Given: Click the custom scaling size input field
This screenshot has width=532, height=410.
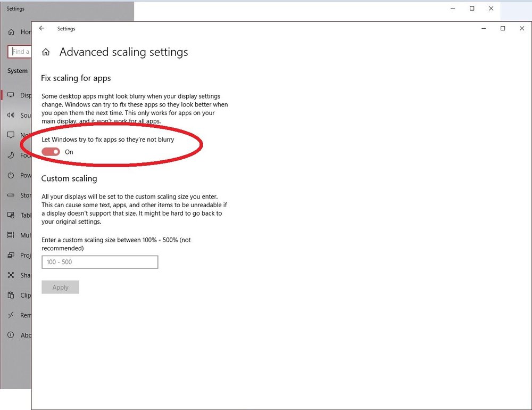Looking at the screenshot, I should click(x=99, y=262).
